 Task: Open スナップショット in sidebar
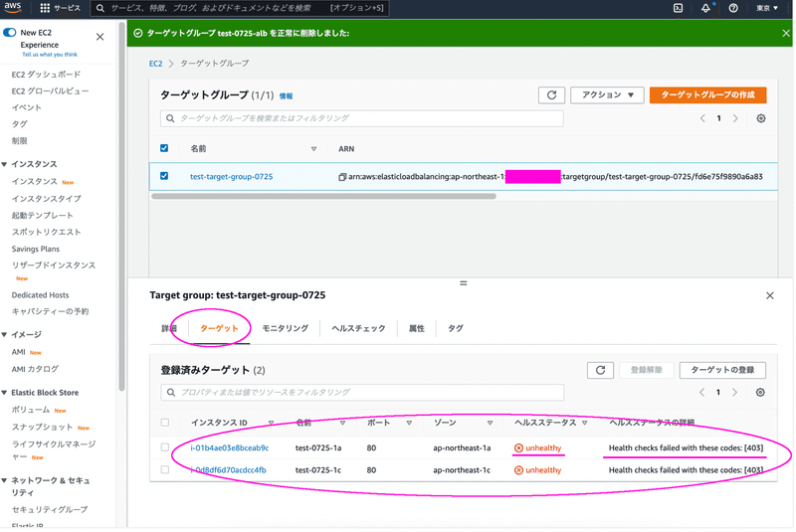[43, 428]
